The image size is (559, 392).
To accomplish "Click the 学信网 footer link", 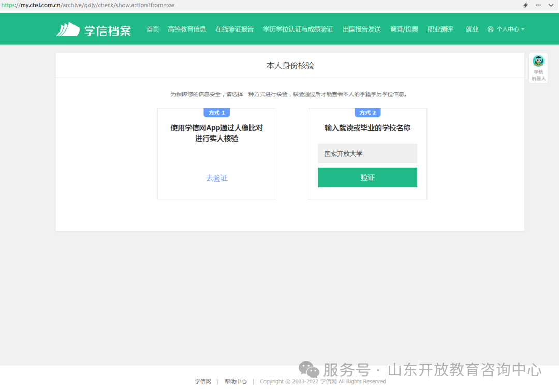I will click(x=203, y=381).
